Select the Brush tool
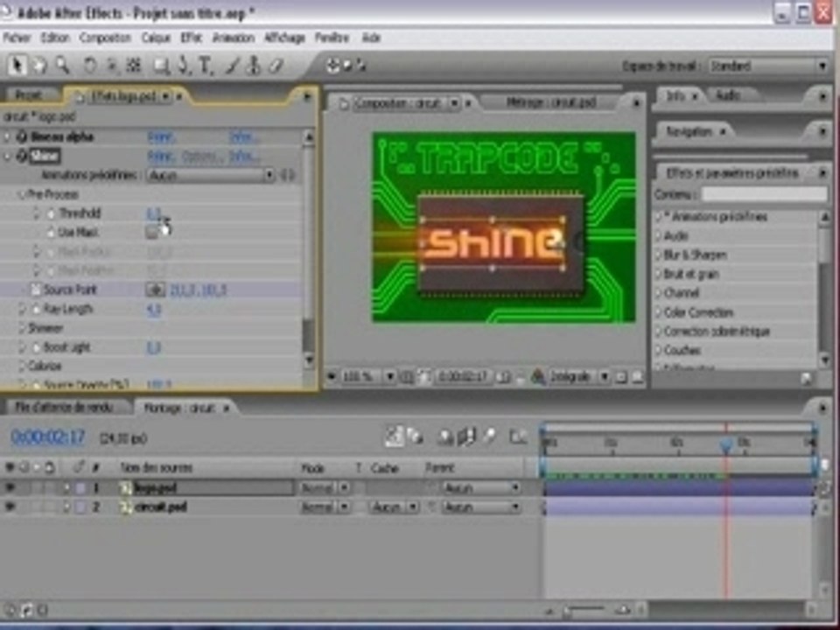This screenshot has width=840, height=630. pyautogui.click(x=233, y=66)
